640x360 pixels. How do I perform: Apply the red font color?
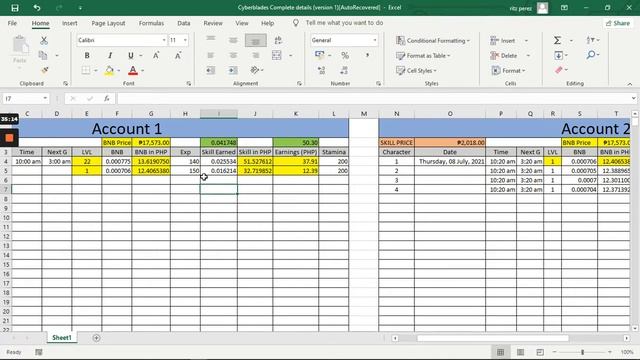(133, 71)
